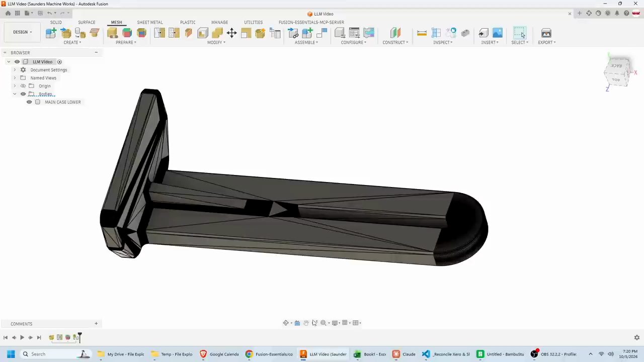Open the DESIGN workspace dropdown
Viewport: 644px width, 362px height.
pos(22,32)
